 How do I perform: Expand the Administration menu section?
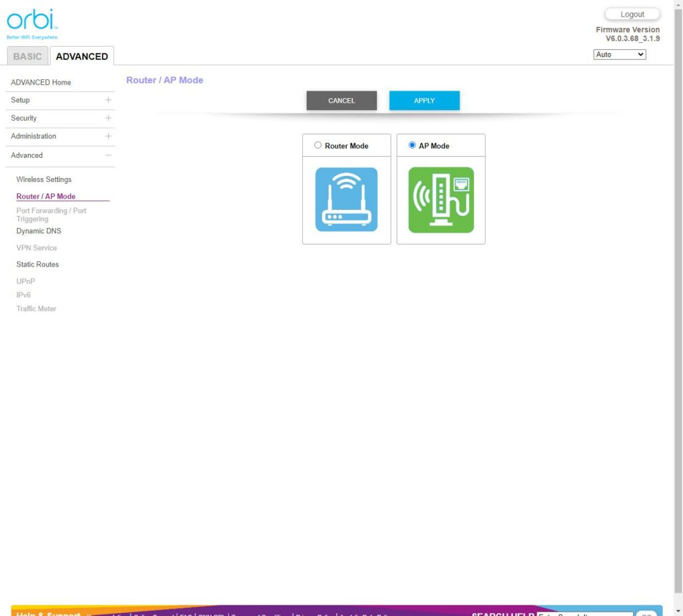tap(33, 136)
